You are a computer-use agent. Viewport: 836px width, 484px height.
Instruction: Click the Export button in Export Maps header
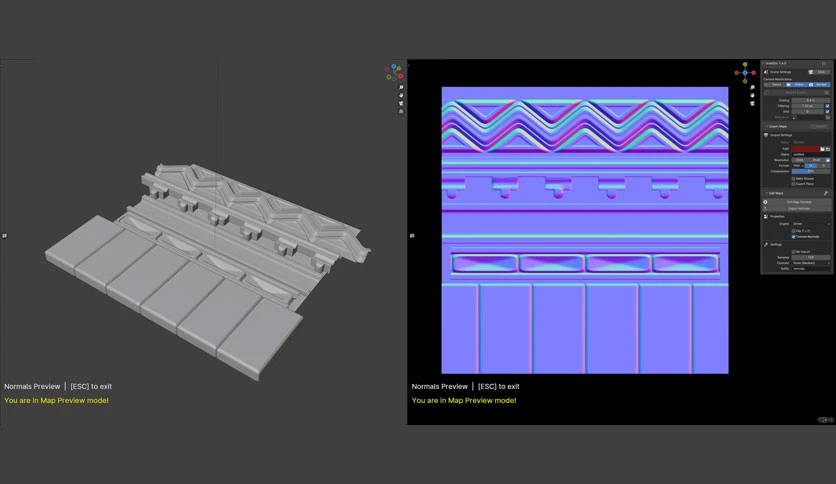[819, 126]
